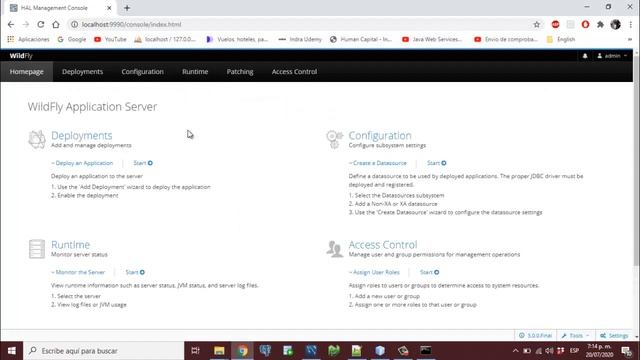This screenshot has height=360, width=640.
Task: Open the notifications bell in WildFly header
Action: point(585,56)
